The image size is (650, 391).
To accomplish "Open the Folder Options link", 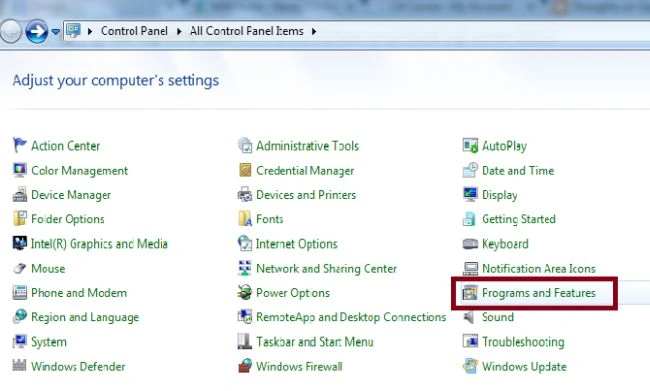I will (68, 219).
